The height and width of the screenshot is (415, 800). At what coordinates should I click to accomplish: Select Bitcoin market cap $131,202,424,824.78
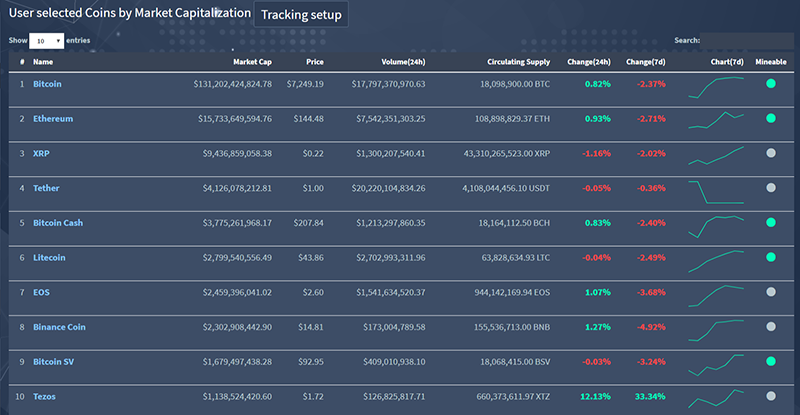(x=233, y=84)
